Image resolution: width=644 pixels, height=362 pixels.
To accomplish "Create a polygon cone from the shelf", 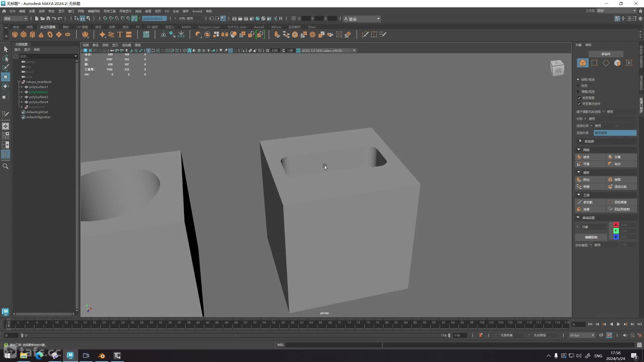I will 41,35.
